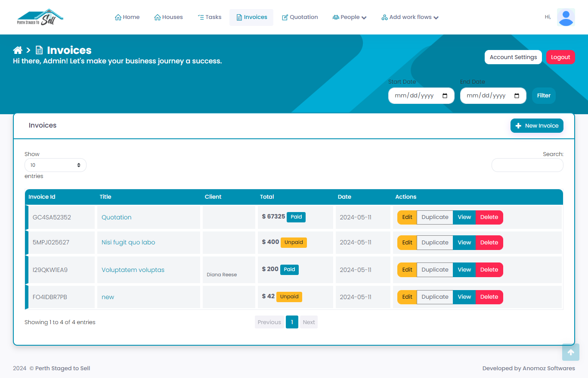Image resolution: width=588 pixels, height=378 pixels.
Task: Click the Filter button
Action: click(x=544, y=96)
